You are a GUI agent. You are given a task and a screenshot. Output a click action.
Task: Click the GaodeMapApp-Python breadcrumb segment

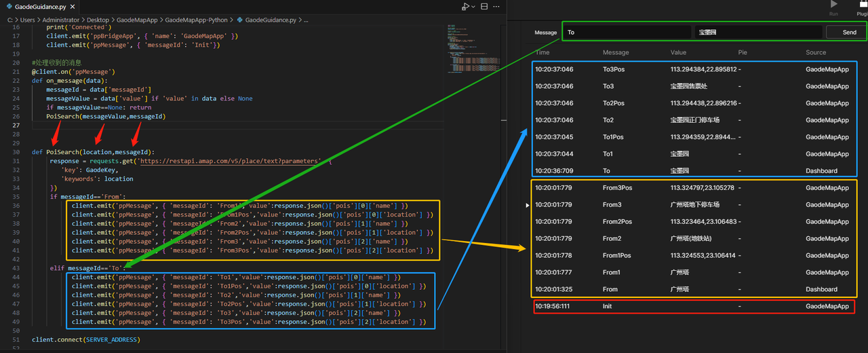(x=195, y=20)
